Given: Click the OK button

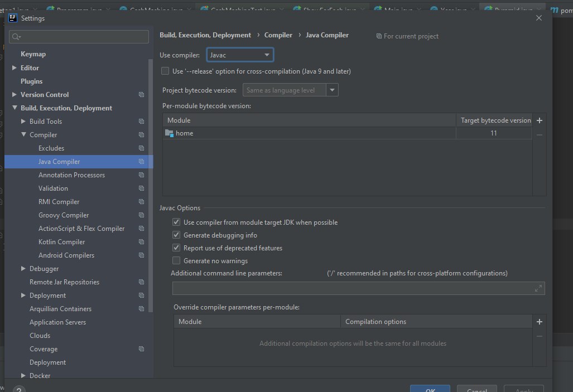Looking at the screenshot, I should (x=430, y=389).
